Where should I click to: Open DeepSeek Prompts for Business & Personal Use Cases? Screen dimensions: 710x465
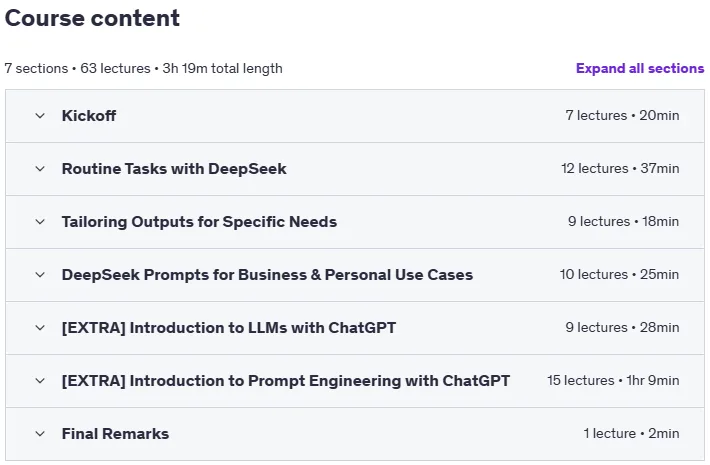[x=267, y=275]
